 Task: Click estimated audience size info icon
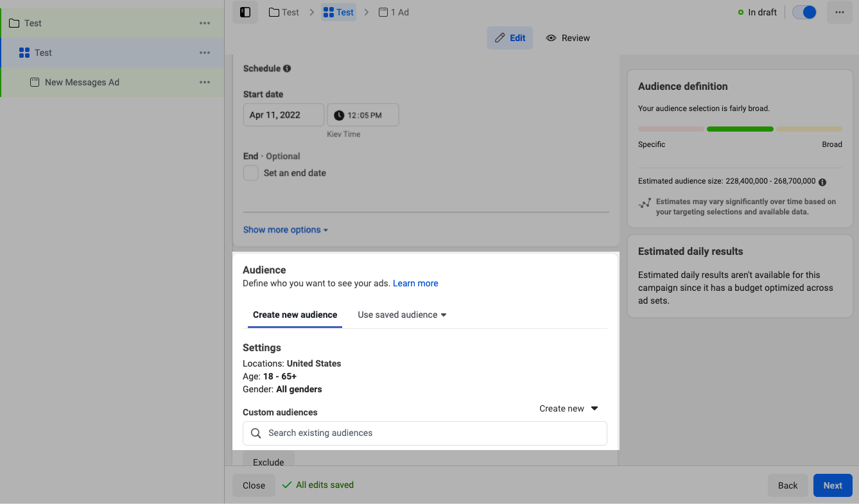click(x=822, y=182)
